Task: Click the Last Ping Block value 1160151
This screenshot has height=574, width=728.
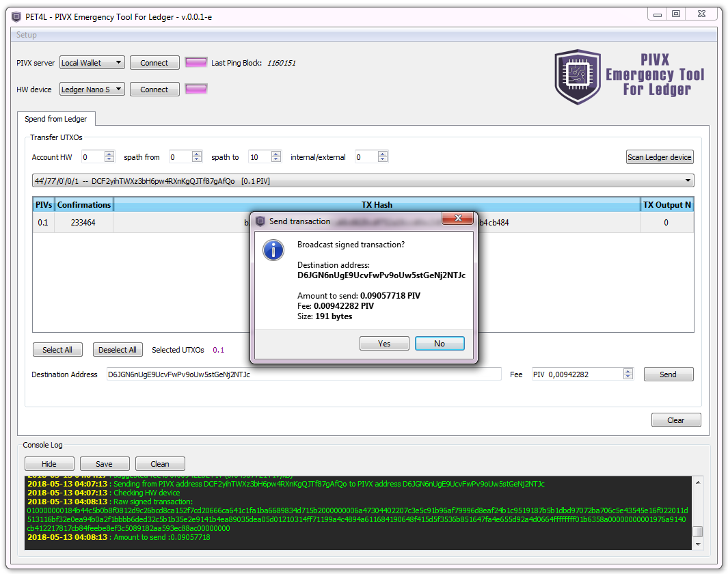Action: pos(282,63)
